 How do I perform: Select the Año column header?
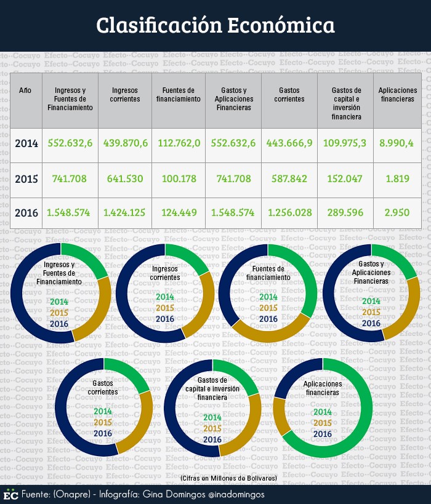(x=25, y=90)
